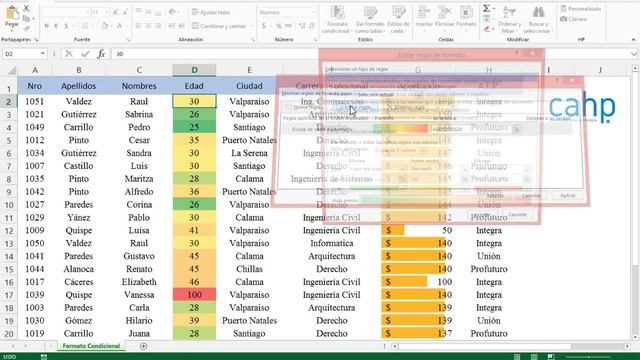Click the formula bar cancel X
Viewport: 640px width, 360px height.
point(69,53)
